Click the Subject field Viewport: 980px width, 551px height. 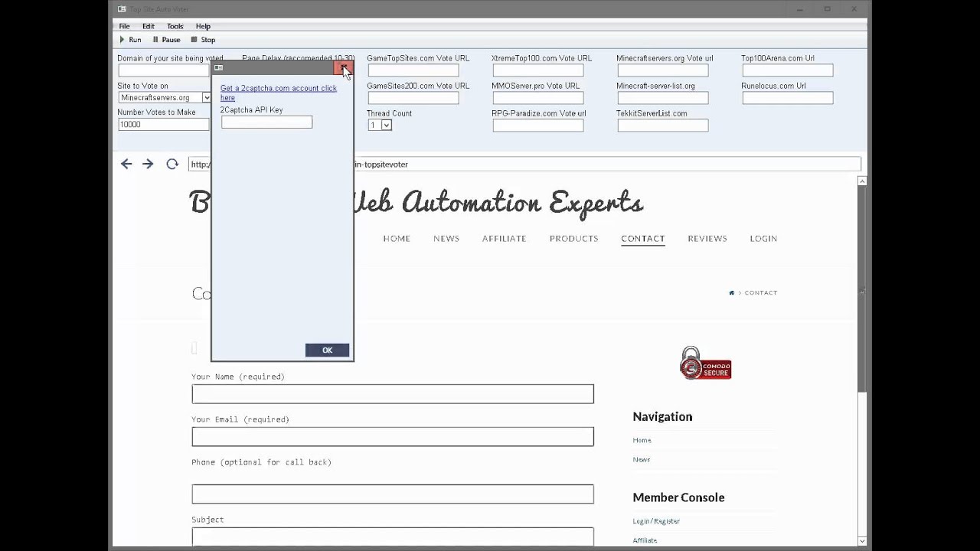pos(393,536)
